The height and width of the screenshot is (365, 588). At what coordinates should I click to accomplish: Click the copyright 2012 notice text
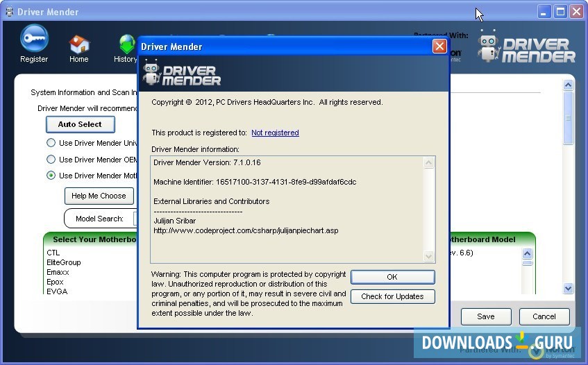pos(267,102)
